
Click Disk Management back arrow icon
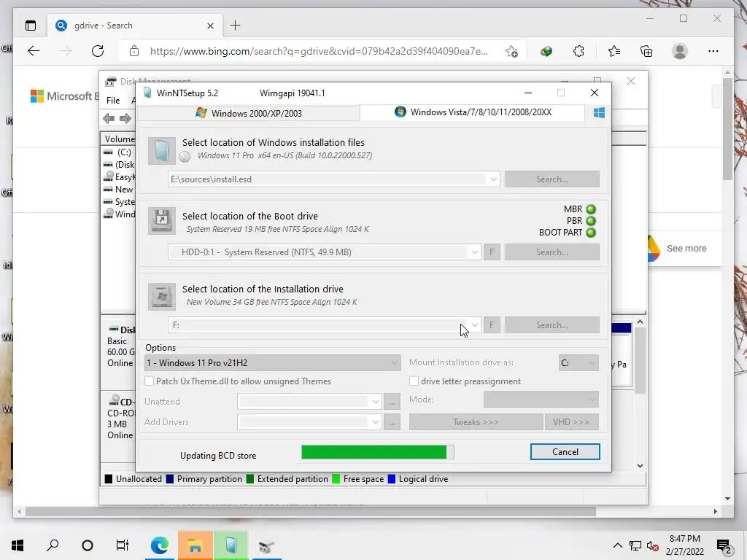click(x=109, y=119)
